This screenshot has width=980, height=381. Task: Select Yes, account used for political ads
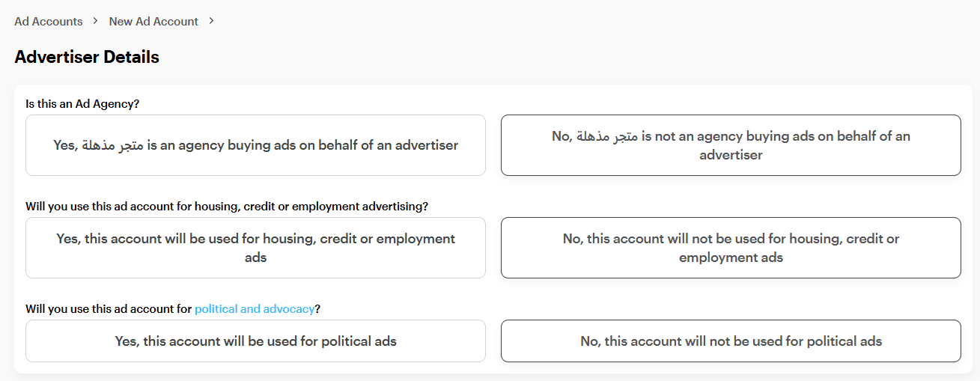tap(255, 341)
